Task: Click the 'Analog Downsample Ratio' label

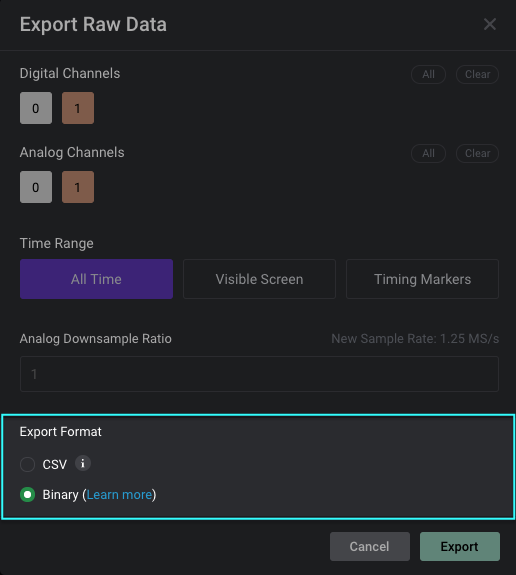Action: [x=95, y=339]
